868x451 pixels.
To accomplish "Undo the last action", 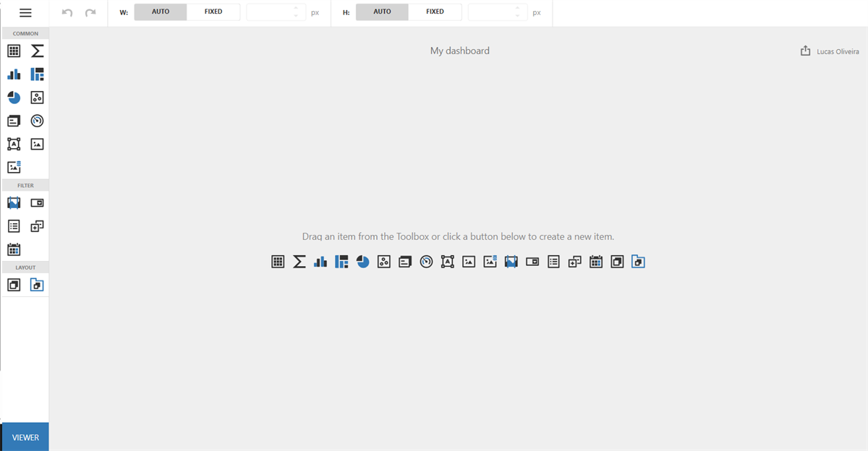I will (67, 13).
